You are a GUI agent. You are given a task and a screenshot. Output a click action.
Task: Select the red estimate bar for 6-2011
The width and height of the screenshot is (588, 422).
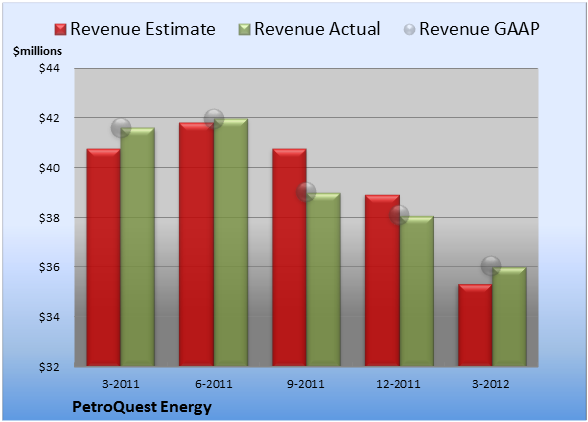pyautogui.click(x=196, y=244)
